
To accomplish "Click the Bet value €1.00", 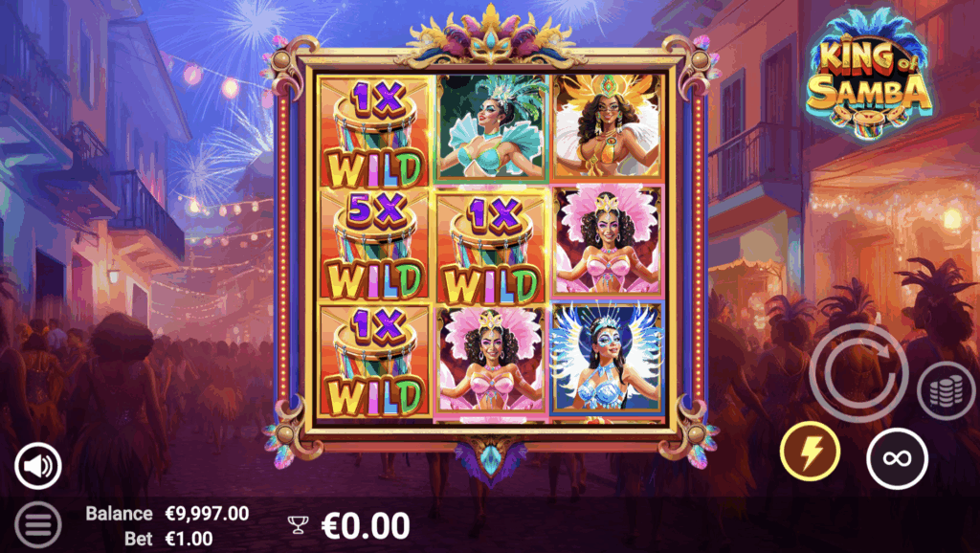I will point(189,538).
